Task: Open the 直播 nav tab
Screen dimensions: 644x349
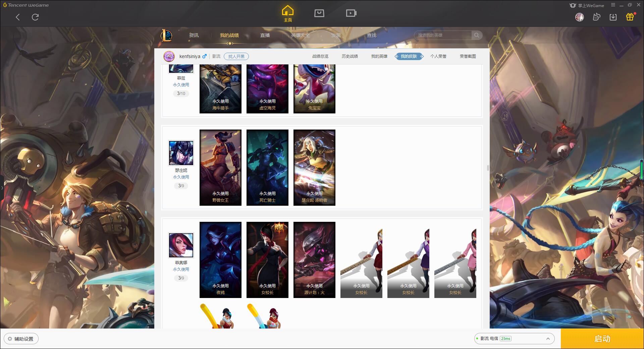Action: pos(265,35)
